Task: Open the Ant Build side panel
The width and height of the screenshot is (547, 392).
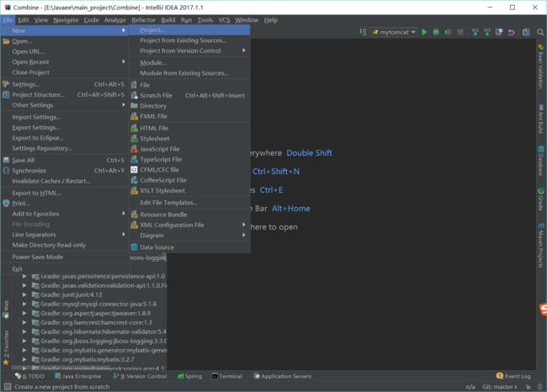Action: 540,119
